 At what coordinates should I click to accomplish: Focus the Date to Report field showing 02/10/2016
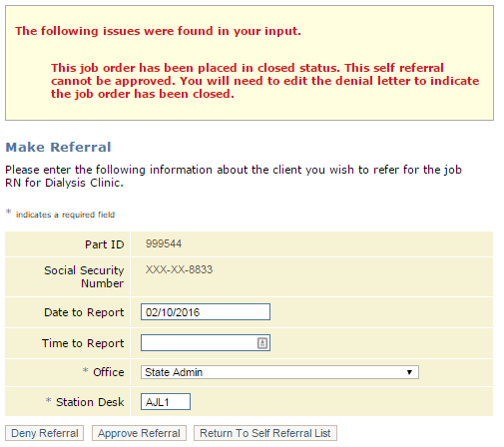pyautogui.click(x=206, y=312)
